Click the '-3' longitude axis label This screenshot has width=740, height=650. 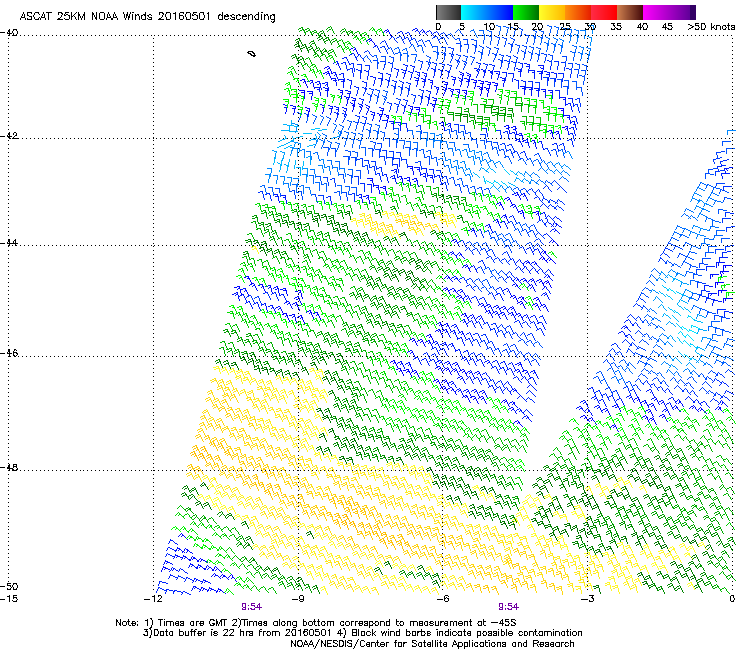tap(588, 599)
